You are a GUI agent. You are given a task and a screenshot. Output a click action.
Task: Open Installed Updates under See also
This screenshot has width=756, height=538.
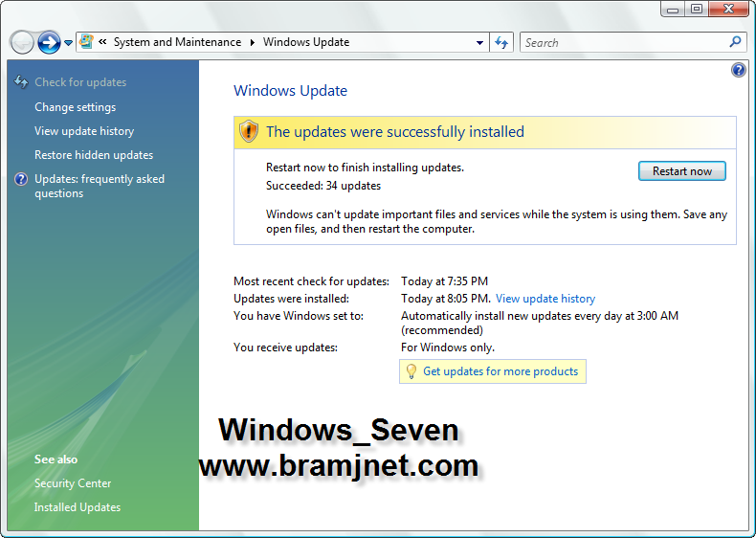click(x=78, y=507)
